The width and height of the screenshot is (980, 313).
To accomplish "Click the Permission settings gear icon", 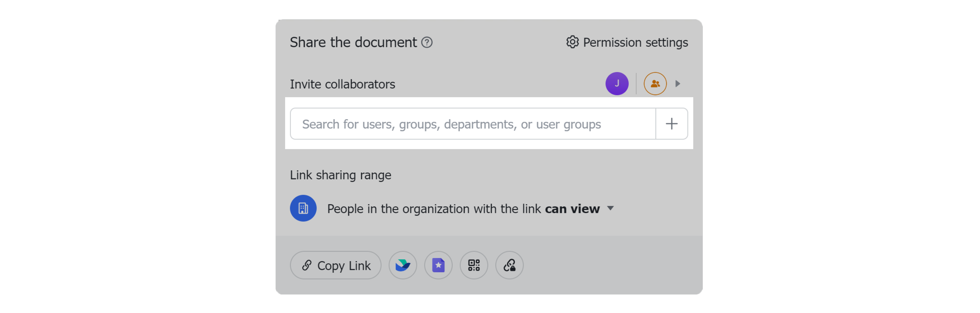I will coord(572,42).
